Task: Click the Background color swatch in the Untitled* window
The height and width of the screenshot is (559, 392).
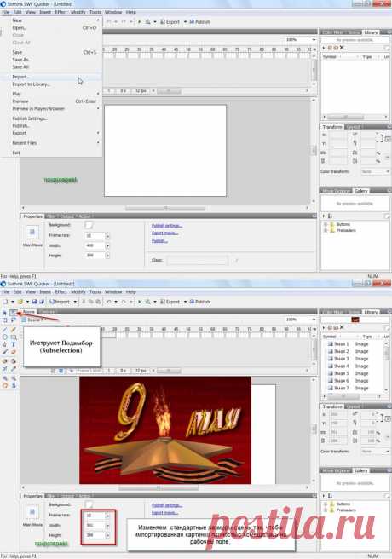Action: click(x=89, y=504)
